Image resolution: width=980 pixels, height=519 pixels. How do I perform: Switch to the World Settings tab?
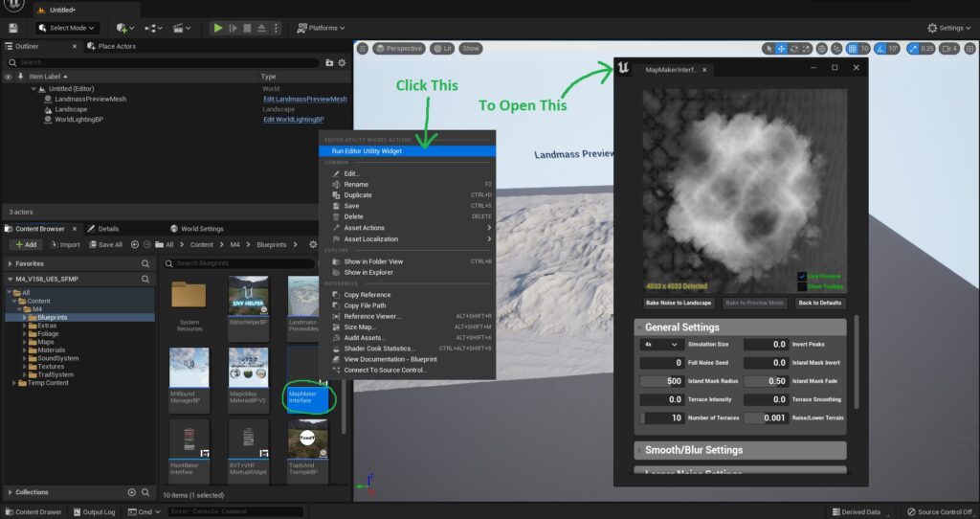coord(197,229)
